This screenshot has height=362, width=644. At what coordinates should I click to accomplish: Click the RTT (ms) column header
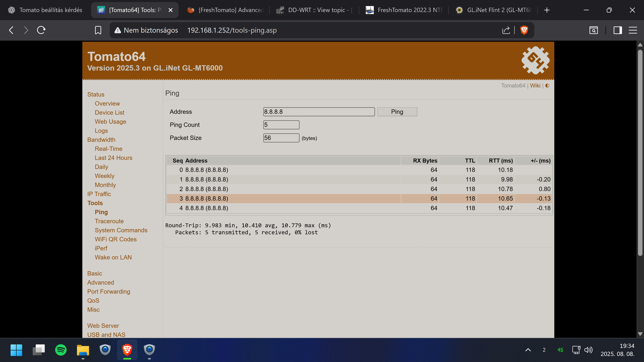pos(500,161)
